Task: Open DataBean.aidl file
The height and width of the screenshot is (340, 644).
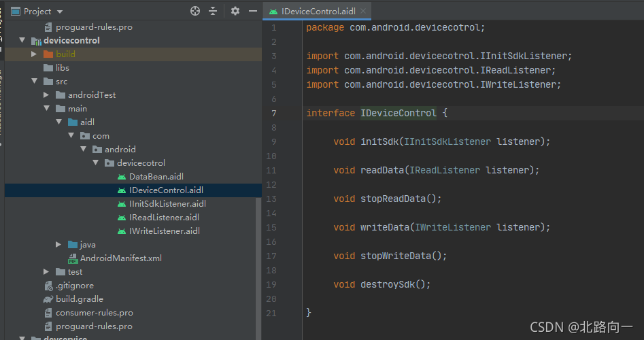Action: [156, 177]
